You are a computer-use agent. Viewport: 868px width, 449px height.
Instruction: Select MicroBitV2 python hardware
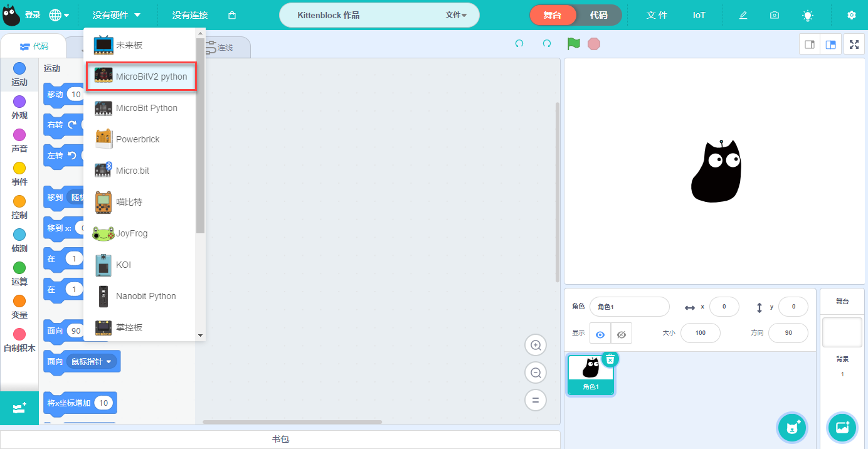pos(141,77)
